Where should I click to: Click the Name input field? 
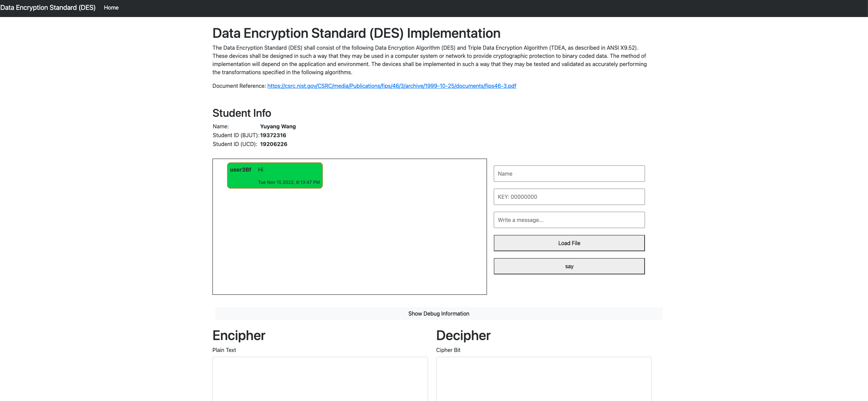(569, 174)
